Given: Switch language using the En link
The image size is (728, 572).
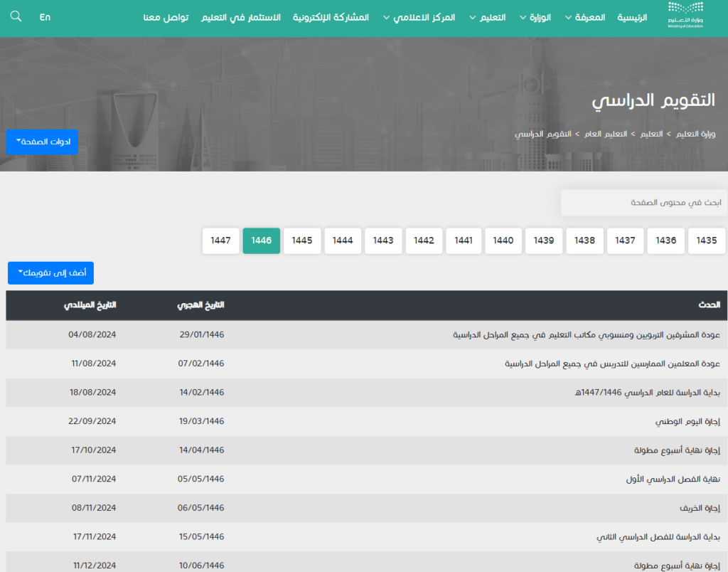Looking at the screenshot, I should point(45,17).
